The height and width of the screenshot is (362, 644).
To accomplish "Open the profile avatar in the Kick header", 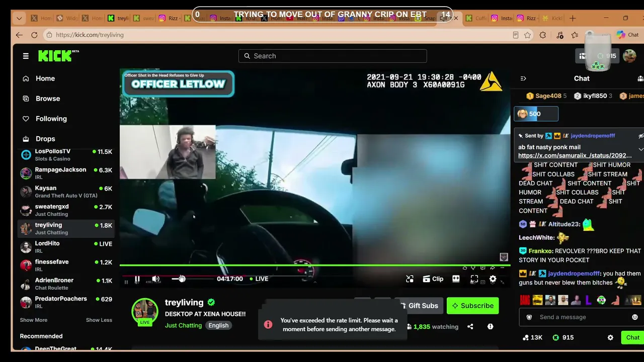I will coord(629,56).
